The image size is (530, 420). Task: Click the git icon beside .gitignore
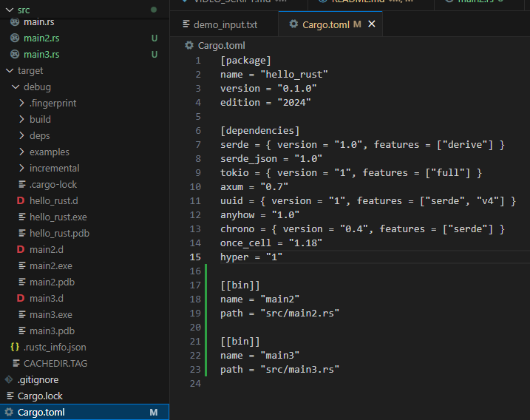point(9,379)
